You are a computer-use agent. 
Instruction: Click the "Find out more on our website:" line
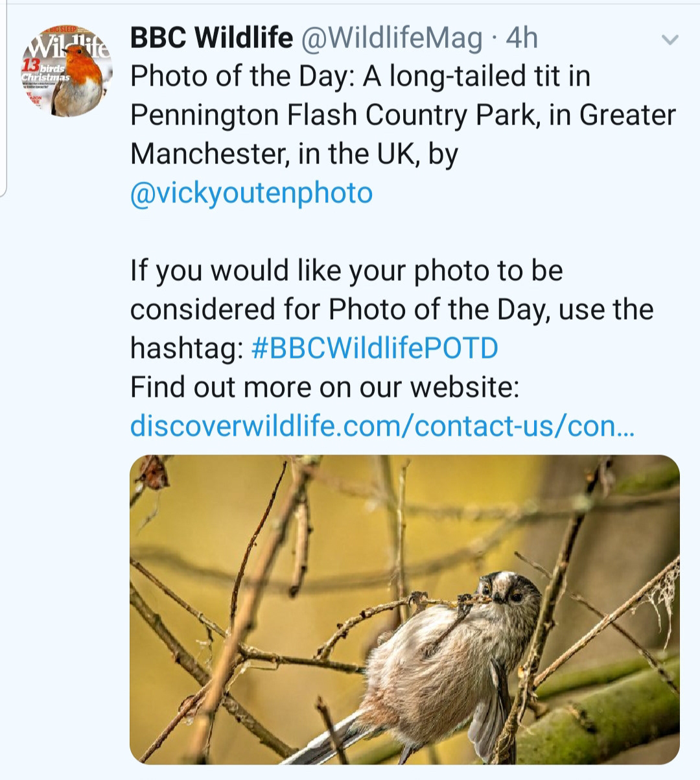324,387
